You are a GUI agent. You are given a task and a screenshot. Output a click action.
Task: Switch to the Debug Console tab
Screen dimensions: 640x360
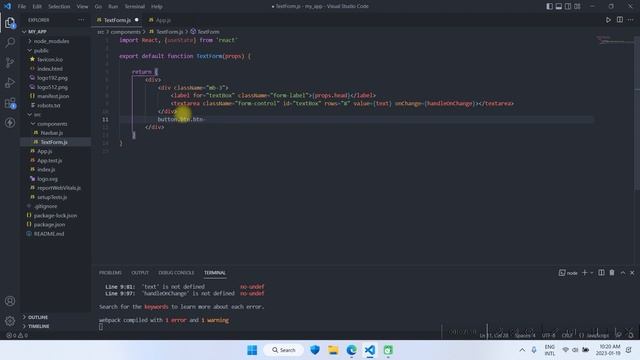point(176,272)
